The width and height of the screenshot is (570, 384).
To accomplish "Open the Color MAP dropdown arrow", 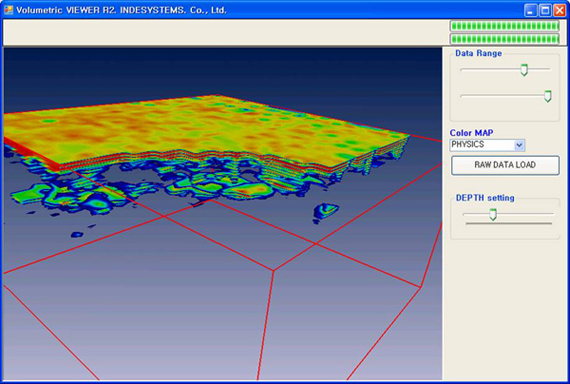I will pos(519,145).
